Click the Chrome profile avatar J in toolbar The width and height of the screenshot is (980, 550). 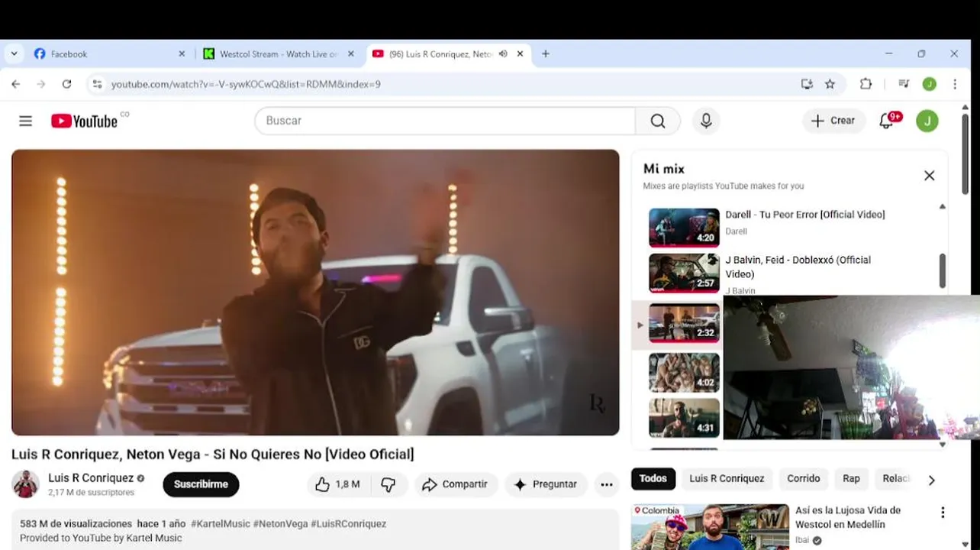point(929,84)
